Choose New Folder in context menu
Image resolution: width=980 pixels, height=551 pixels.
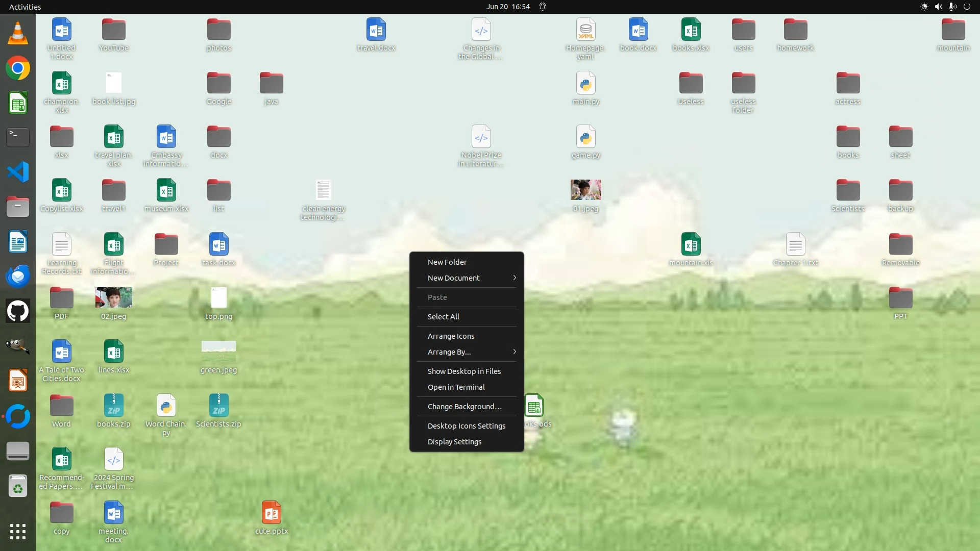tap(447, 262)
